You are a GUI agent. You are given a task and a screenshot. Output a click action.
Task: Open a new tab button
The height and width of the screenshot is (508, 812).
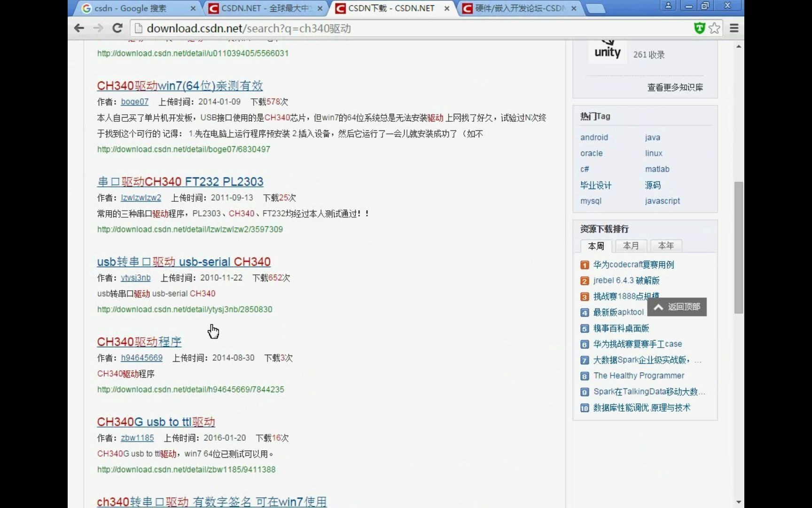[596, 8]
